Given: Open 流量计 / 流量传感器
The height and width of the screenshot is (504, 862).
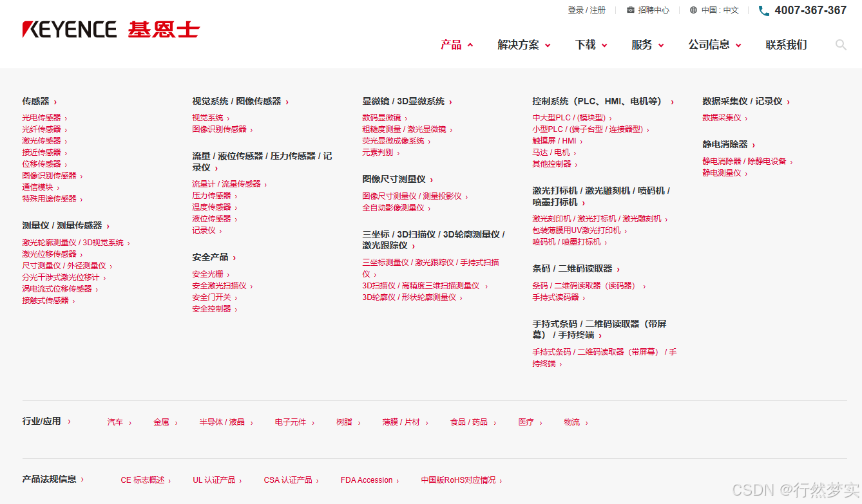Looking at the screenshot, I should click(229, 184).
